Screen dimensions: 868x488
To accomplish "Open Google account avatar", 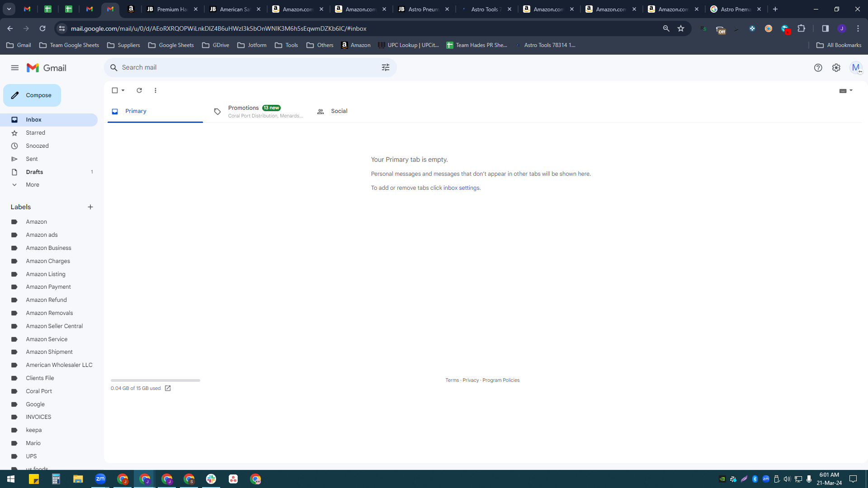I will (x=856, y=68).
